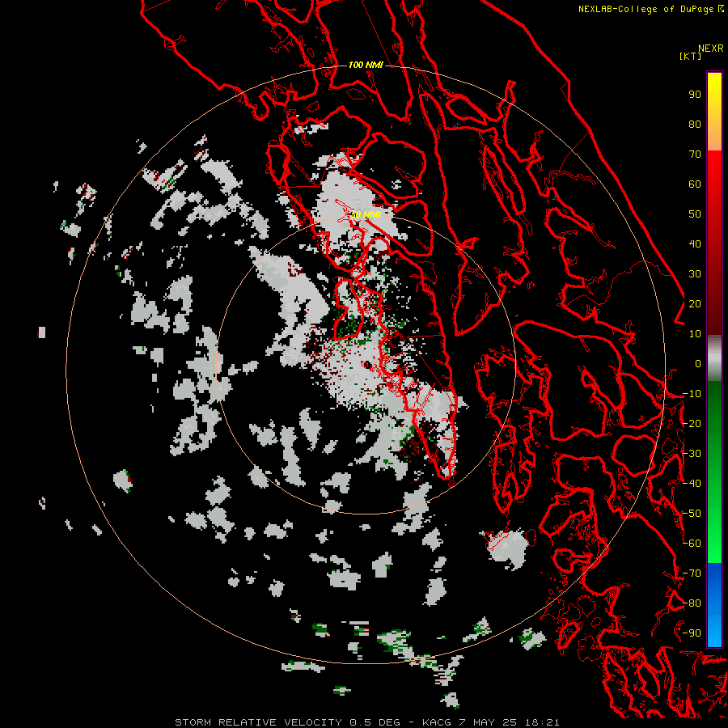Click the -80 value on the velocity scale

692,603
